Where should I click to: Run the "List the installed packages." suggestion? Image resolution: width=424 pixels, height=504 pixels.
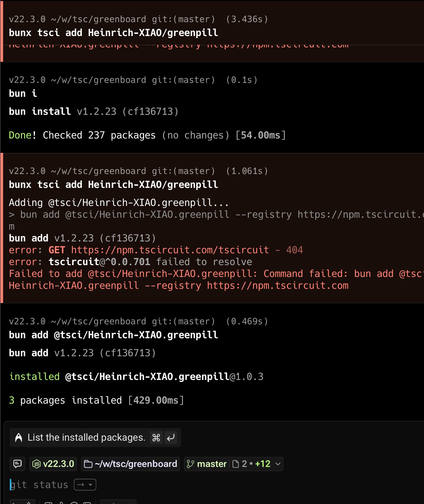[86, 438]
